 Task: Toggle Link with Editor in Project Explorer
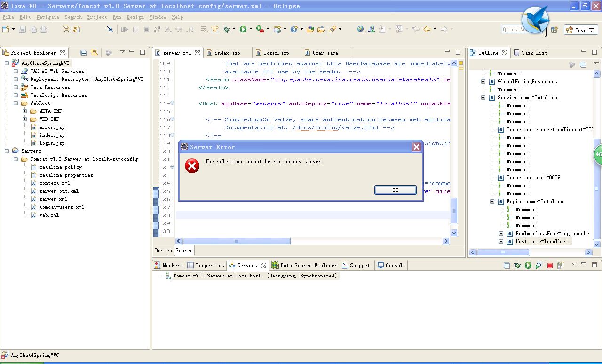pos(94,53)
